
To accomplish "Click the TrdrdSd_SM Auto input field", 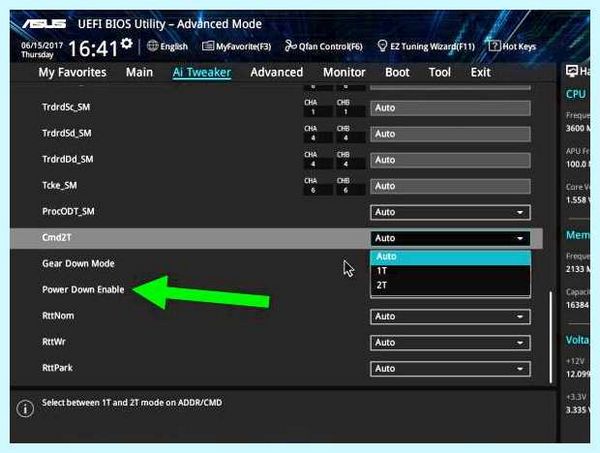I will [x=450, y=134].
